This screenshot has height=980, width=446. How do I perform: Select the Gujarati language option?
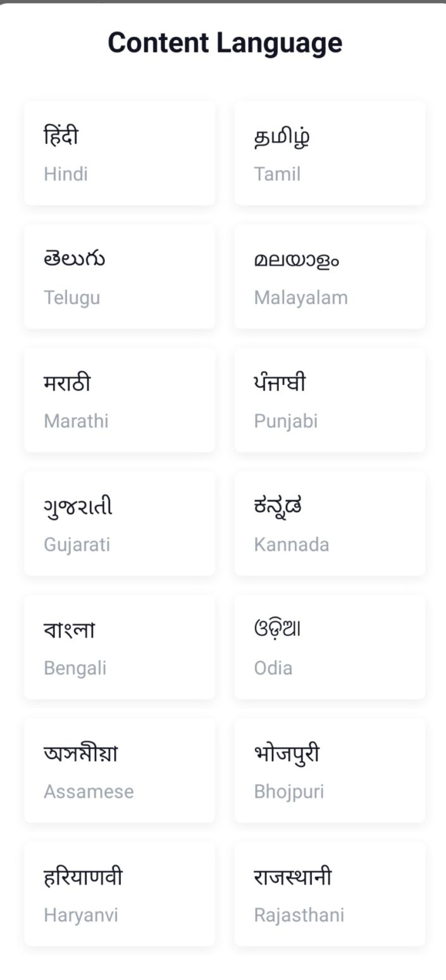[120, 524]
